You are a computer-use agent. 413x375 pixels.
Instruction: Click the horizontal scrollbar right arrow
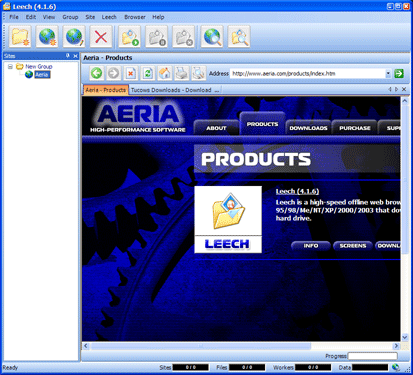[396, 346]
